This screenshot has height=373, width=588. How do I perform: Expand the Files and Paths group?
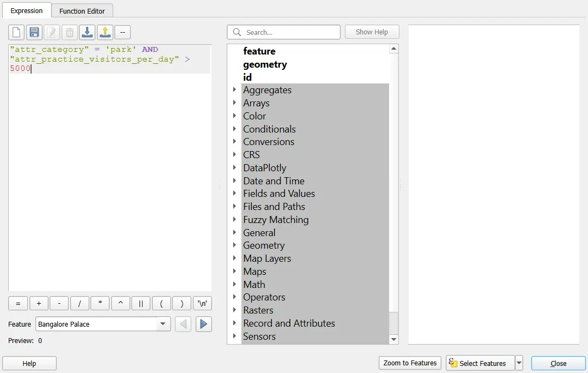tap(234, 206)
